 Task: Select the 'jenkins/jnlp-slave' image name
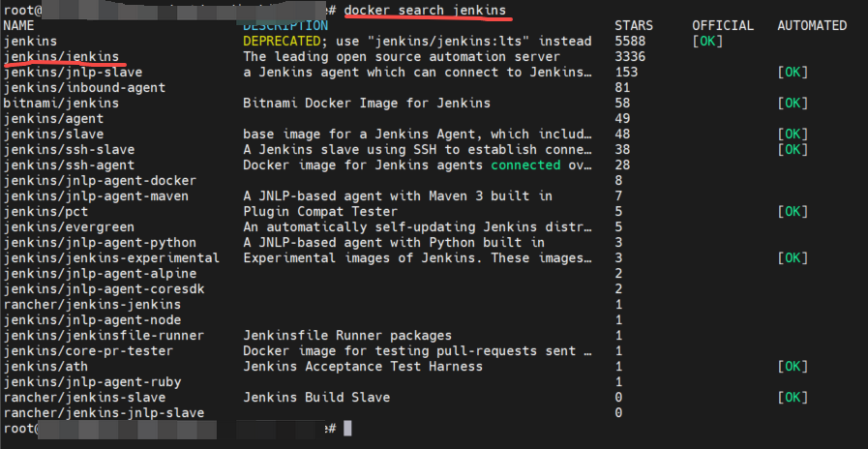tap(73, 72)
